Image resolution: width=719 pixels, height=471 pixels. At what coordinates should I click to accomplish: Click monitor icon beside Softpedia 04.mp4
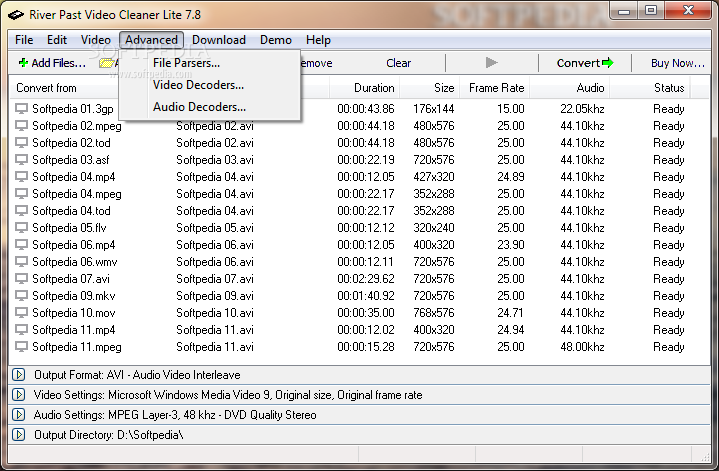[x=21, y=177]
